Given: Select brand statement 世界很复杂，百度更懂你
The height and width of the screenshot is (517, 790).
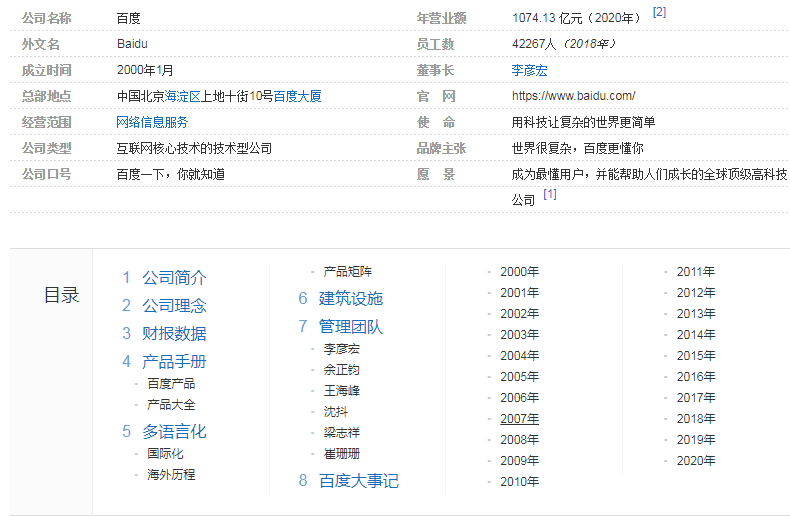Looking at the screenshot, I should click(x=577, y=148).
